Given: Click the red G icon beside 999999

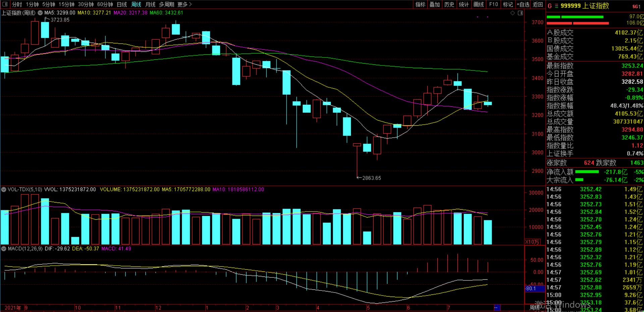Looking at the screenshot, I should 550,6.
